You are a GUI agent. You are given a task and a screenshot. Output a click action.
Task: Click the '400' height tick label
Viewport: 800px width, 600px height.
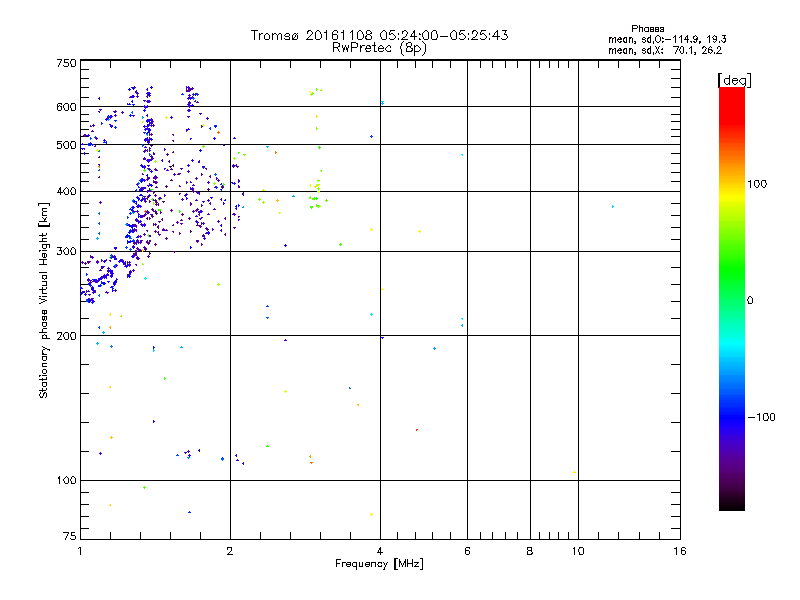(x=66, y=192)
